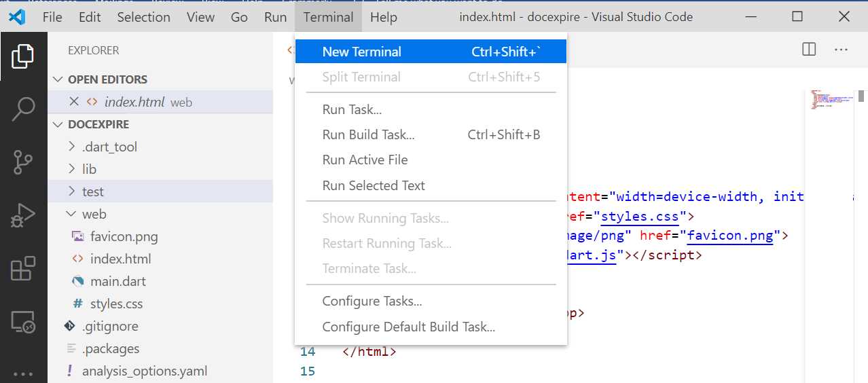Collapse the Open Editors section

58,79
